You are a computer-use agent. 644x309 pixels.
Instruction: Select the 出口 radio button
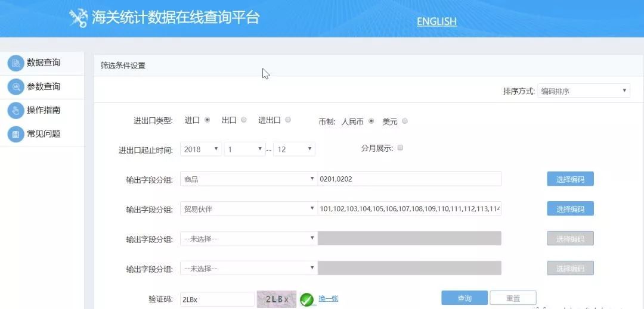point(243,120)
